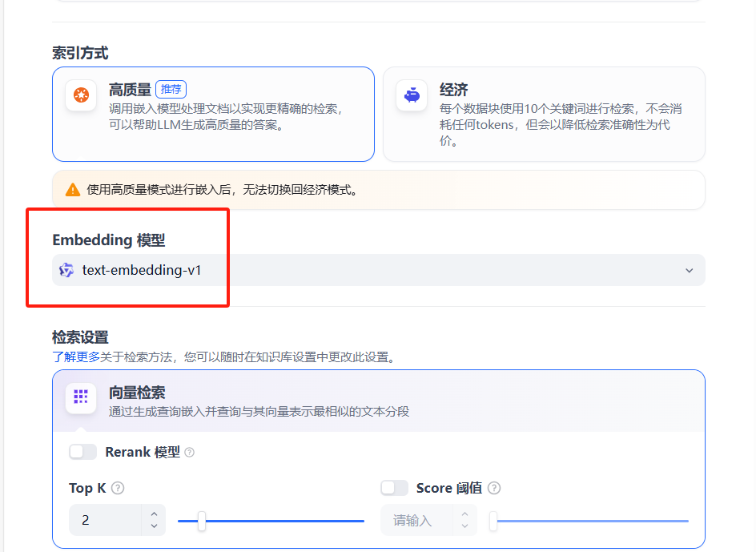Click the Top K help icon
The height and width of the screenshot is (552, 756).
click(x=118, y=489)
